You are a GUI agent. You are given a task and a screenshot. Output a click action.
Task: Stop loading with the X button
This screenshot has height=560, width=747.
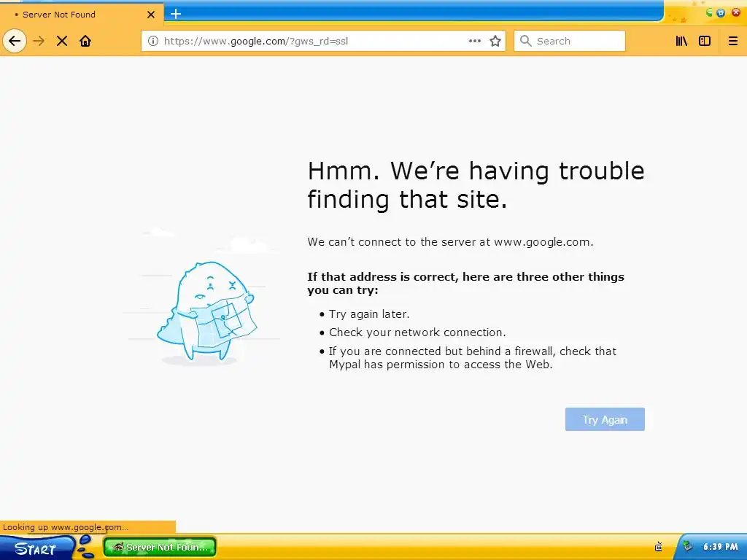61,41
